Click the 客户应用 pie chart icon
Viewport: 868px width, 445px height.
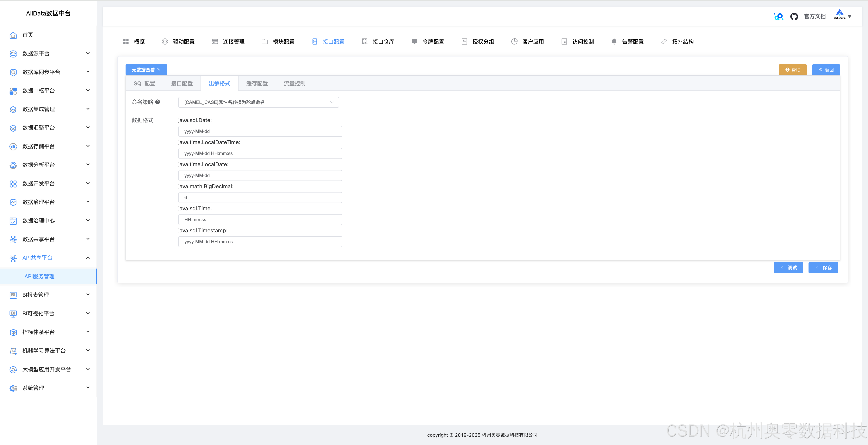(514, 41)
